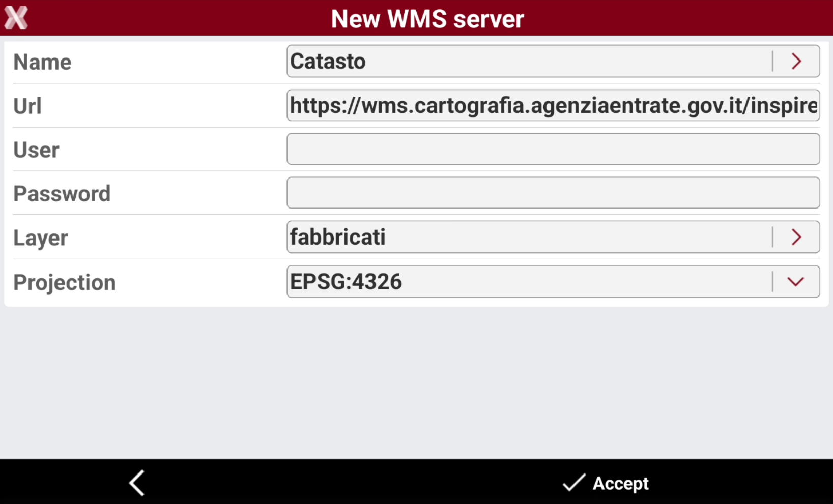The image size is (833, 504).
Task: Click the Name field containing Catasto
Action: [x=553, y=61]
